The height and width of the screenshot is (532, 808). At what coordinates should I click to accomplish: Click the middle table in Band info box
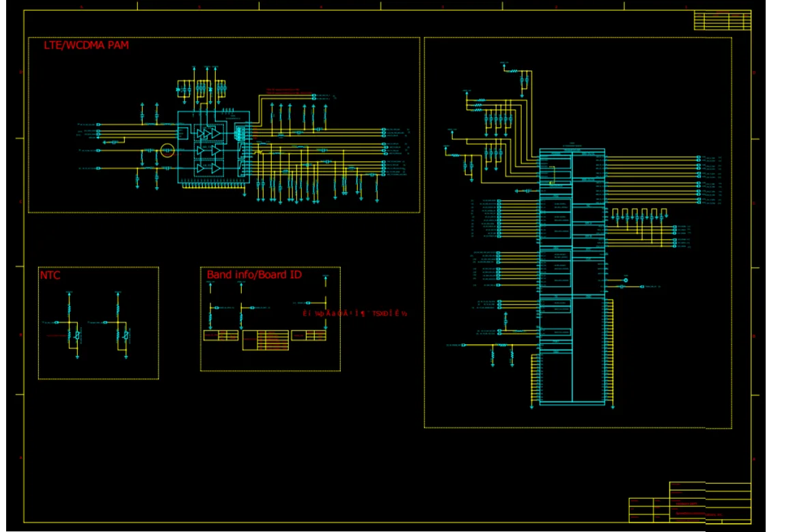pos(266,340)
